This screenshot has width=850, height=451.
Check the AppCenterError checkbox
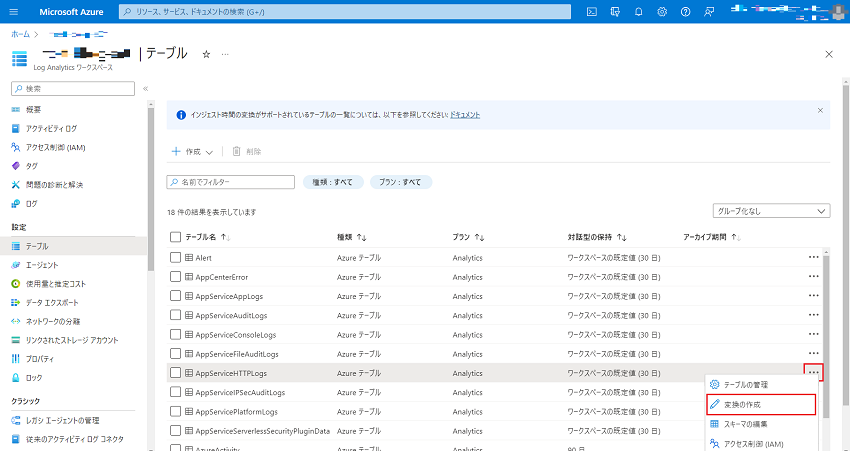(175, 276)
